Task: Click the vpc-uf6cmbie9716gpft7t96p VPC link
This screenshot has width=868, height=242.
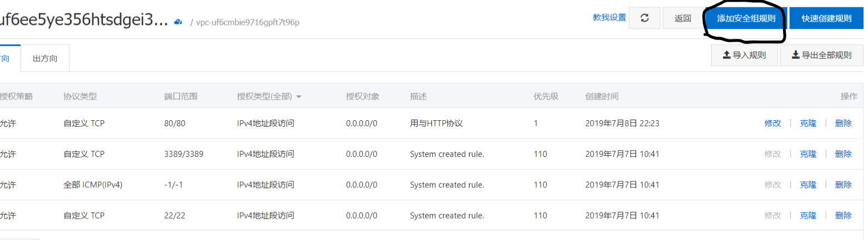Action: (248, 22)
